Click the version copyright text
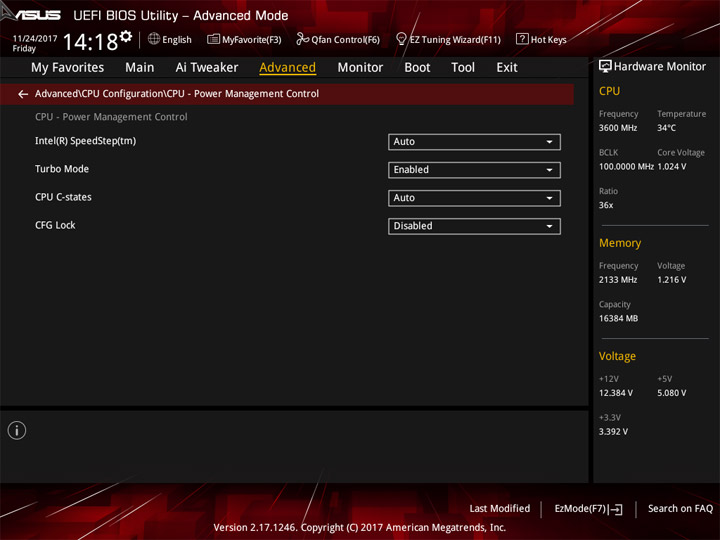The image size is (720, 540). (x=359, y=528)
